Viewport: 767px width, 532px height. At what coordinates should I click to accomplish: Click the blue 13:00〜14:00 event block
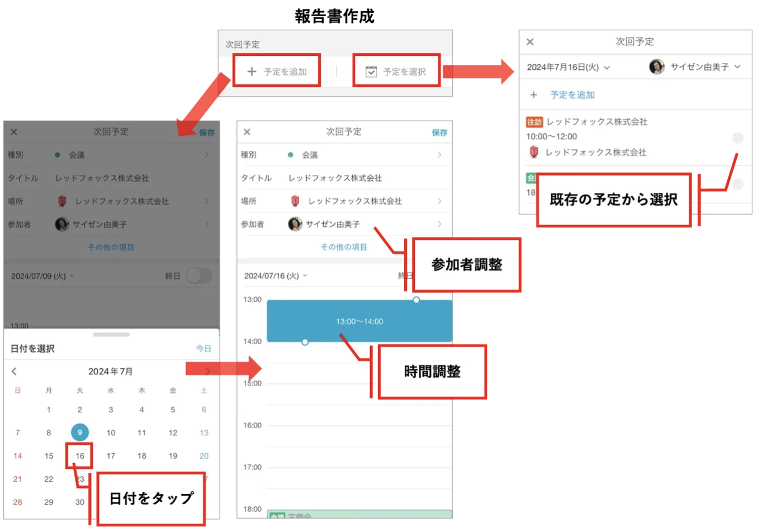coord(359,321)
